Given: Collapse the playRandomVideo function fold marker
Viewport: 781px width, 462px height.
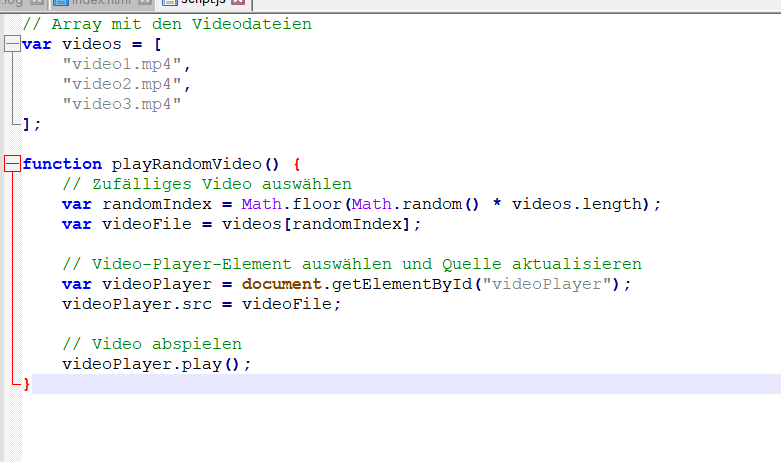Looking at the screenshot, I should 12,164.
